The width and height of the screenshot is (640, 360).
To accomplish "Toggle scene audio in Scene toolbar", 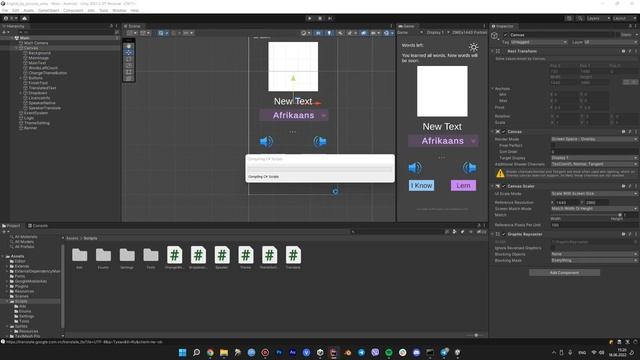I will [340, 33].
